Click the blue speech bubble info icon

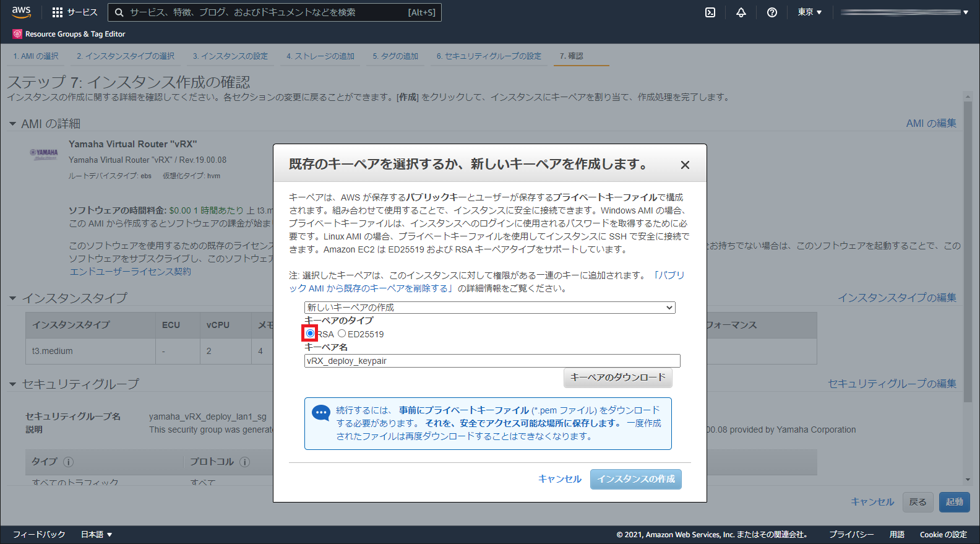(321, 413)
